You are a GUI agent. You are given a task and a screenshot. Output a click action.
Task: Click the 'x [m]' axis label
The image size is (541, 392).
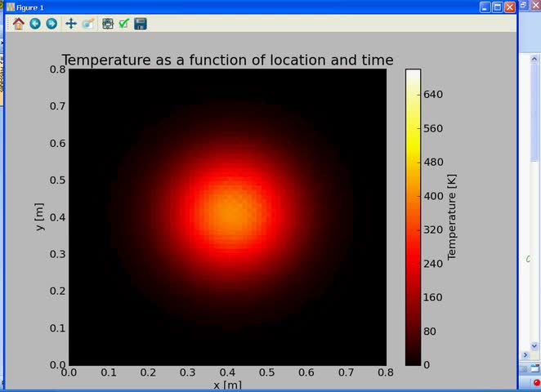pyautogui.click(x=227, y=385)
